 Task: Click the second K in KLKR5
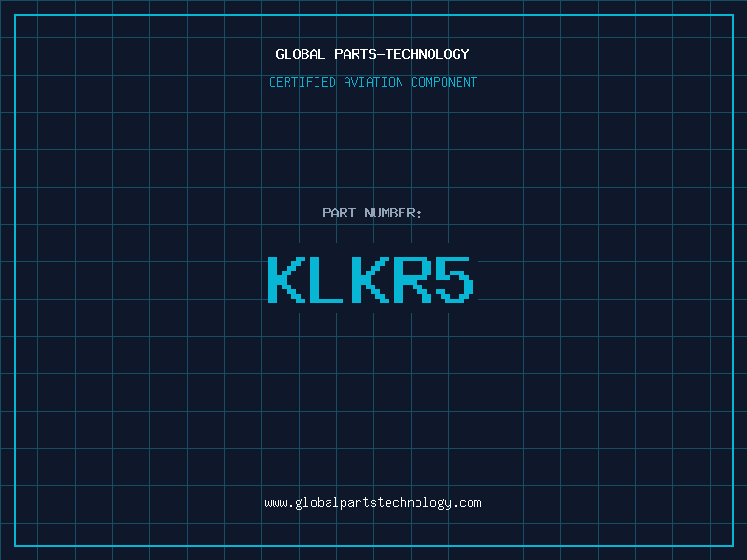372,280
